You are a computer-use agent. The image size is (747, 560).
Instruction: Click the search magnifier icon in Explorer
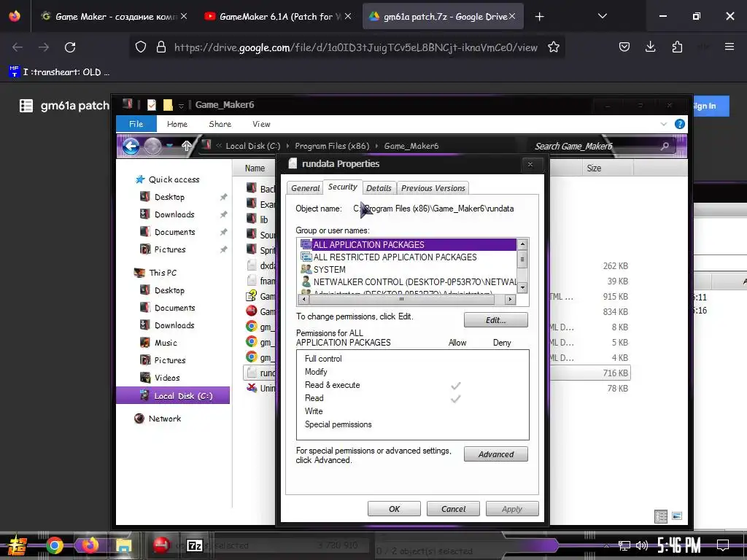[665, 146]
